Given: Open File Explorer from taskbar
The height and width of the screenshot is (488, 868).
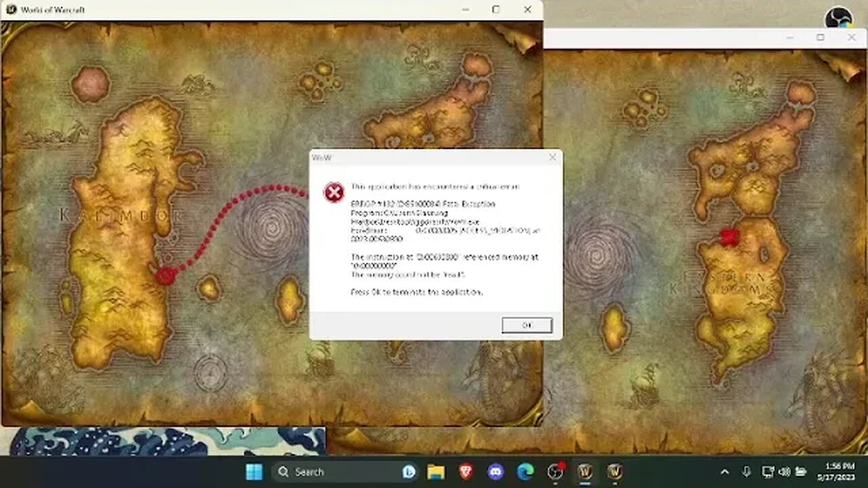Looking at the screenshot, I should [436, 472].
